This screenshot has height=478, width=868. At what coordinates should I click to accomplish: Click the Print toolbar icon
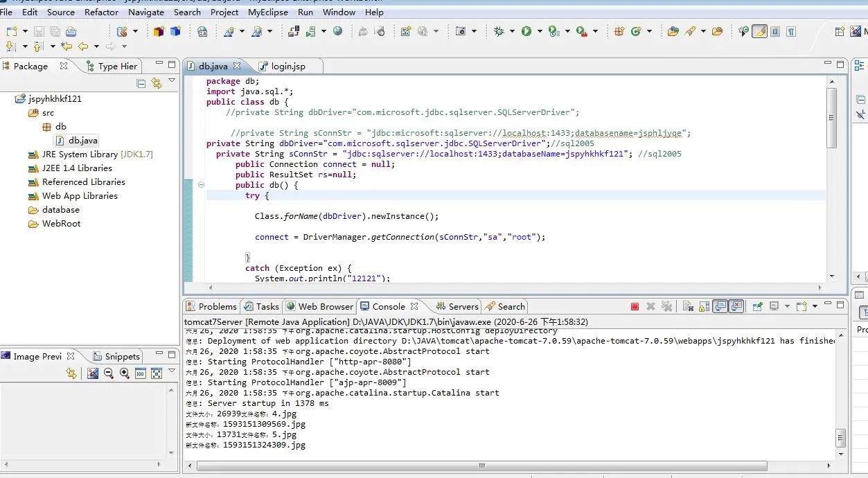[x=71, y=31]
